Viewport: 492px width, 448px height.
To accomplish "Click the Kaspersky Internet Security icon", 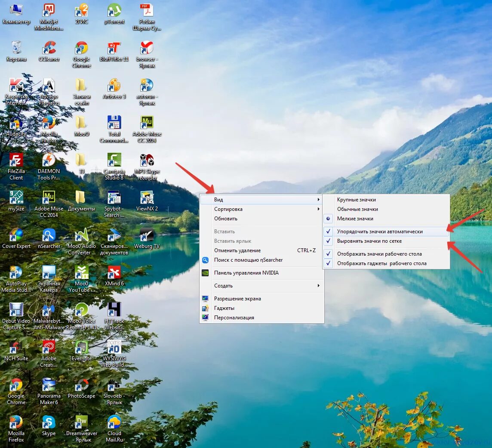I will click(16, 92).
